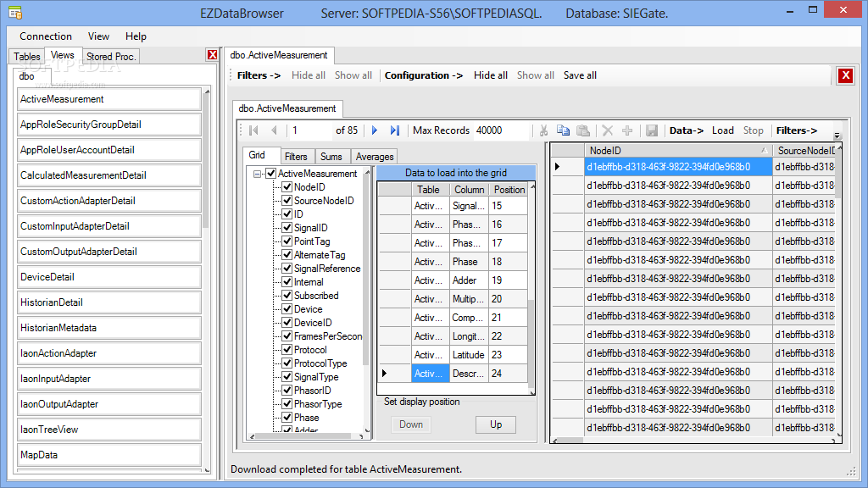868x488 pixels.
Task: Select the Adder row at position 19
Action: coord(453,280)
